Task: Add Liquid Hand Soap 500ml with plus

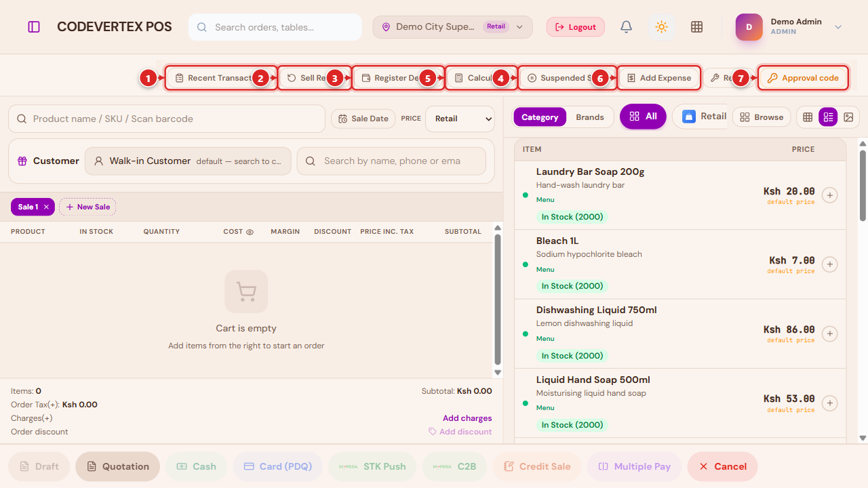Action: click(x=829, y=403)
